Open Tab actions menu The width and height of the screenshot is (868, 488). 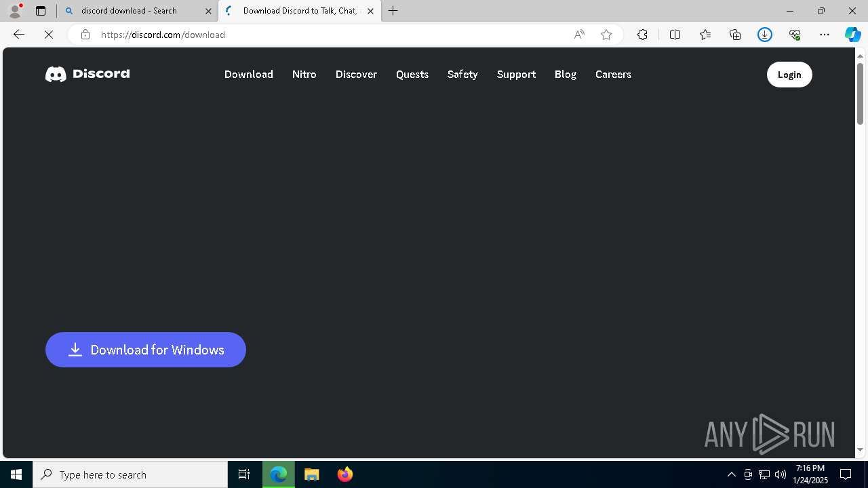41,11
